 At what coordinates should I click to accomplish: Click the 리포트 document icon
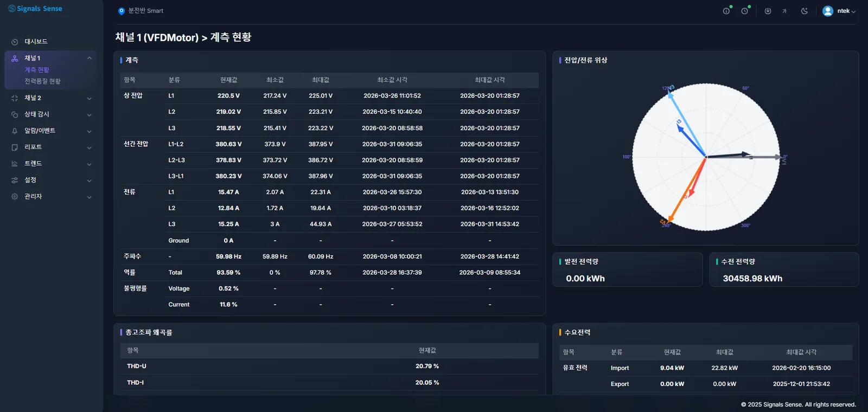point(15,147)
